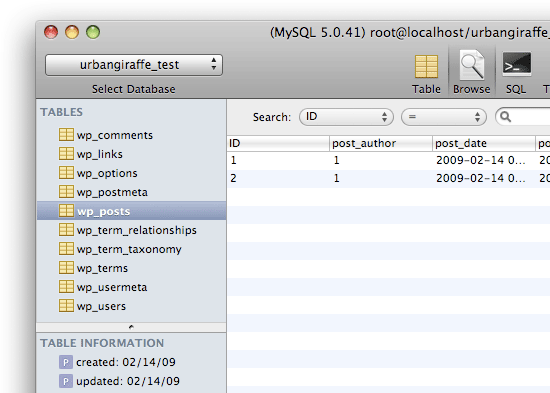Viewport: 550px width, 393px height.
Task: Click the wp_comments table icon
Action: point(66,134)
